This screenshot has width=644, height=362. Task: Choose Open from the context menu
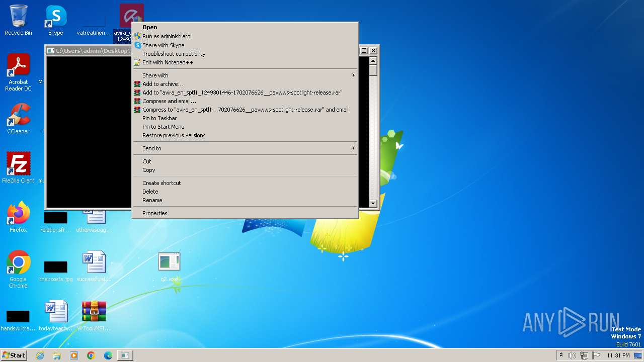tap(245, 27)
